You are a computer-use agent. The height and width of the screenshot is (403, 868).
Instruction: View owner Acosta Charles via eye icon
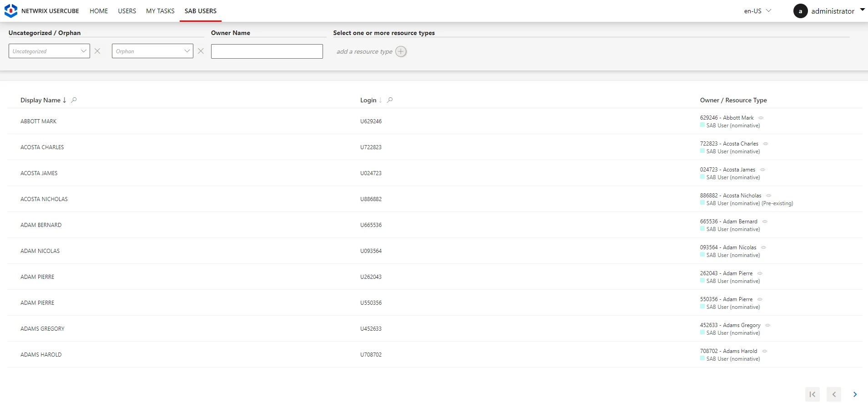point(765,144)
